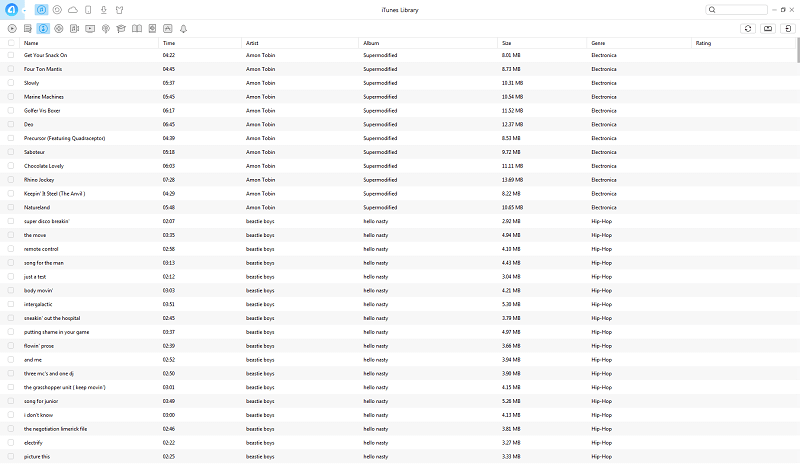
Task: Select the track remote control
Action: pyautogui.click(x=41, y=249)
